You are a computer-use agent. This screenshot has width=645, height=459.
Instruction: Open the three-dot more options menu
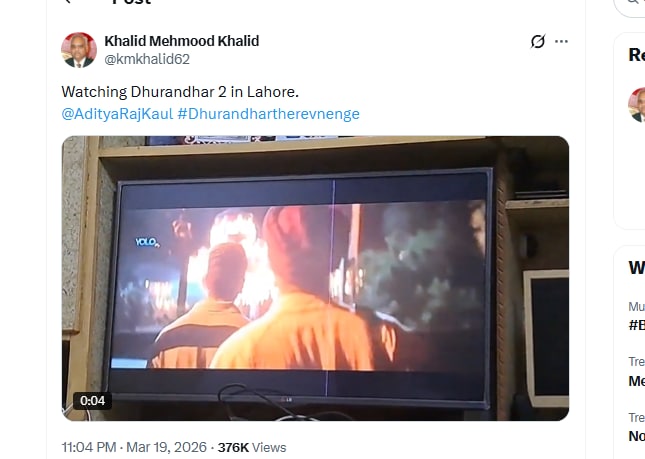pos(561,41)
